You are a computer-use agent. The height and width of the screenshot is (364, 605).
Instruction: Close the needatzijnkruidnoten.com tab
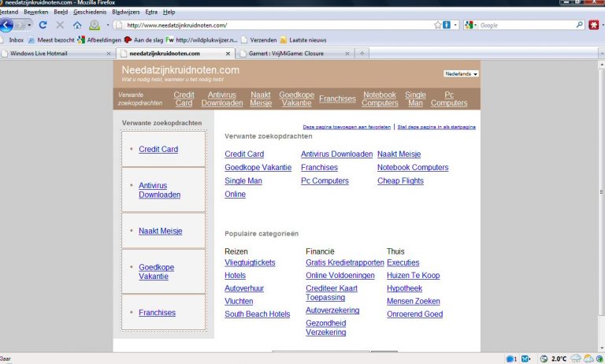(x=228, y=54)
